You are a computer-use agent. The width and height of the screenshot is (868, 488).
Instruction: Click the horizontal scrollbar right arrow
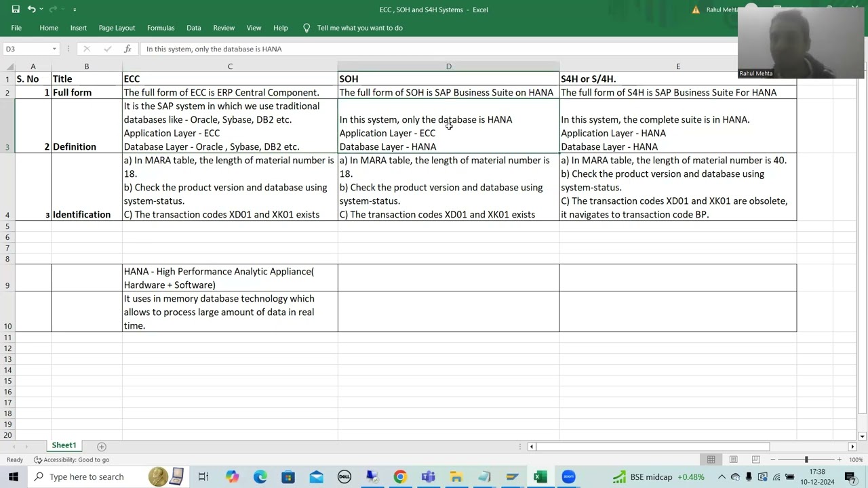(852, 446)
